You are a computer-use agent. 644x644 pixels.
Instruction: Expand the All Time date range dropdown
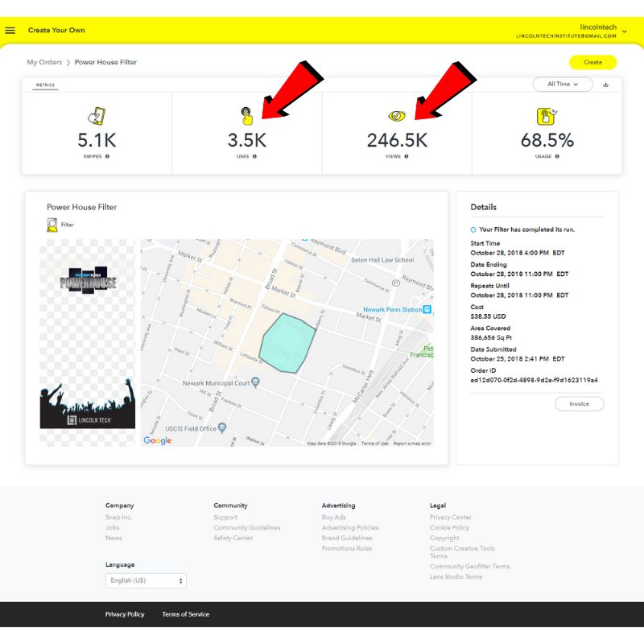[x=563, y=85]
